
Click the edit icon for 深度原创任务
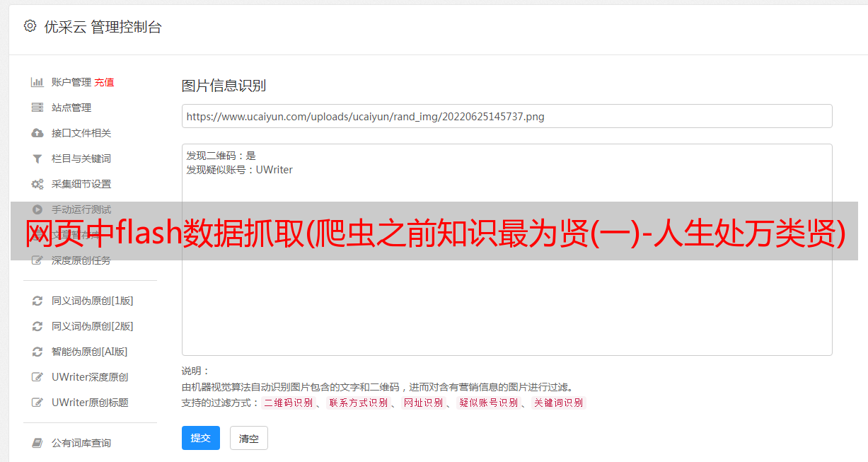pos(37,260)
